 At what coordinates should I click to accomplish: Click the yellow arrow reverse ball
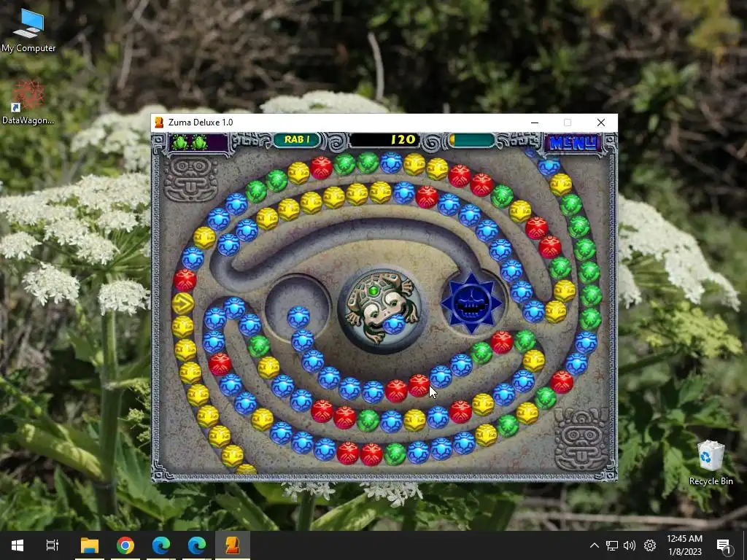[183, 303]
